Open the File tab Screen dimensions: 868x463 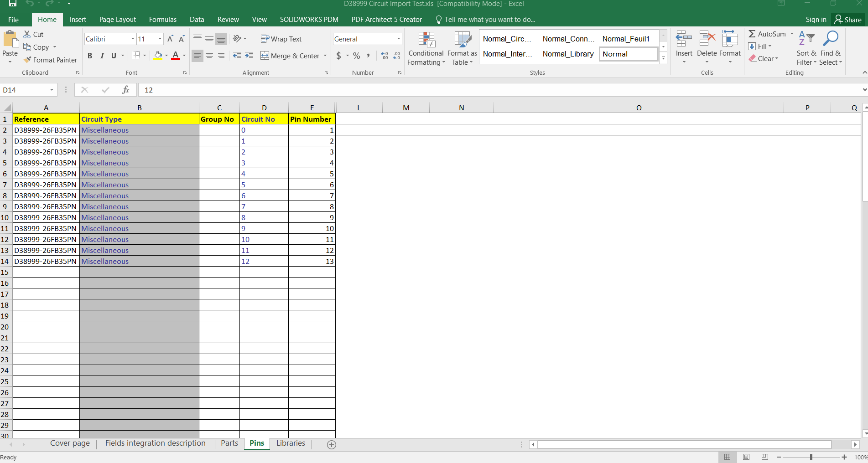click(14, 20)
